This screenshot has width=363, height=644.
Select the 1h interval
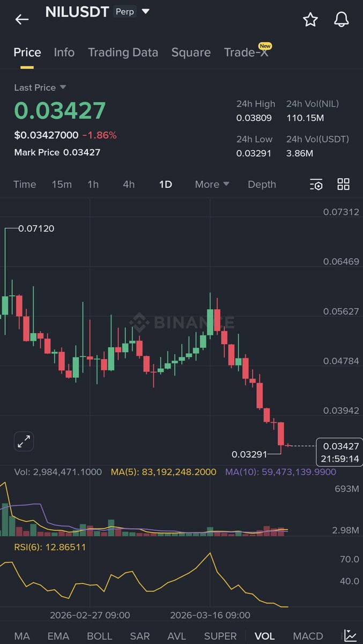93,185
